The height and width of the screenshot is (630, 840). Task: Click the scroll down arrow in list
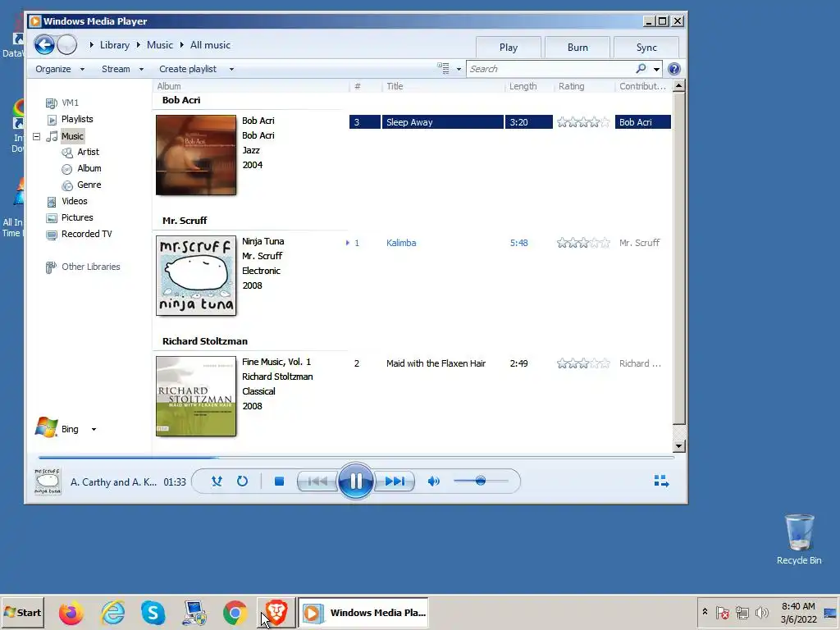click(678, 445)
